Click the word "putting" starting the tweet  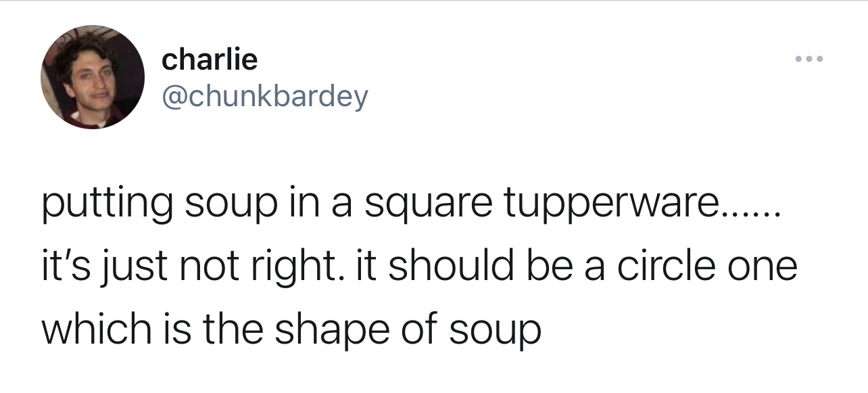(105, 206)
